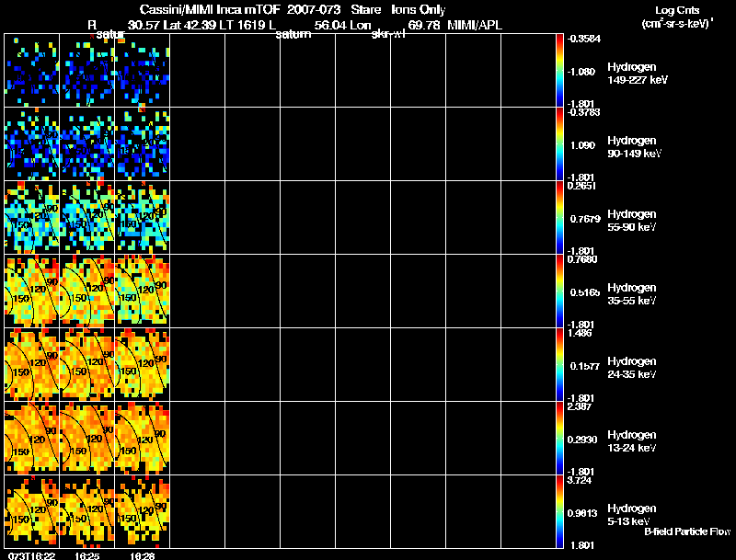Select the 149-227 keV image at 073T16:22
The image size is (736, 560).
point(32,71)
